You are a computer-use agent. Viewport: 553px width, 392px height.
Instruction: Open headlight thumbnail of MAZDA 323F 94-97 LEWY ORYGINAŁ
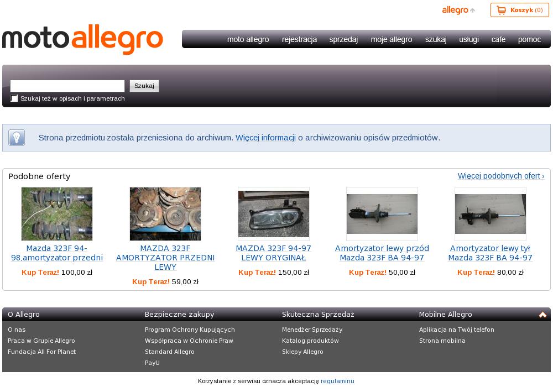274,214
